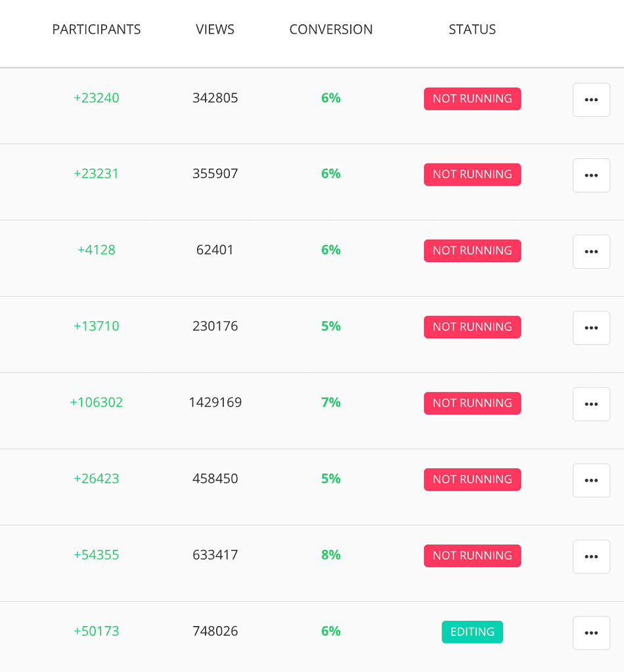
Task: Open the ellipsis menu for the 458450 views row
Action: pyautogui.click(x=591, y=480)
